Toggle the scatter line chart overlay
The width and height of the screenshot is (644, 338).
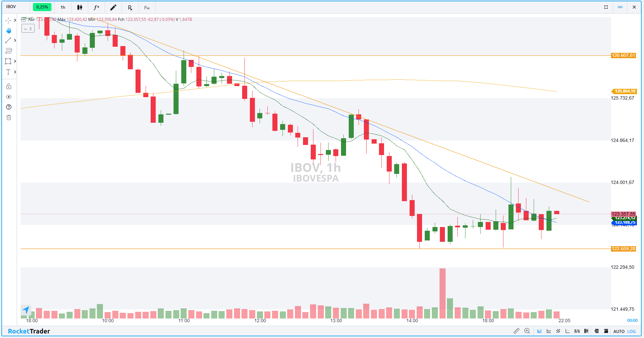pyautogui.click(x=549, y=331)
